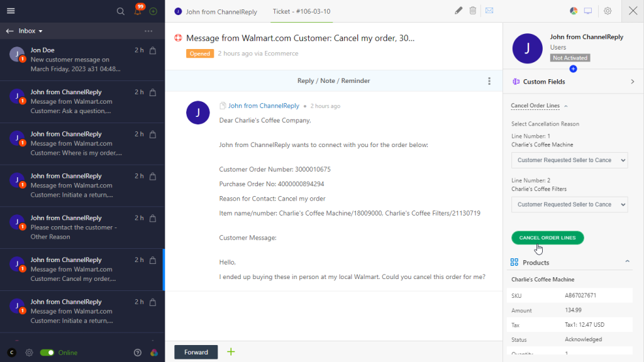The image size is (644, 362).
Task: Click the contact avatar J in right panel
Action: pos(528,48)
